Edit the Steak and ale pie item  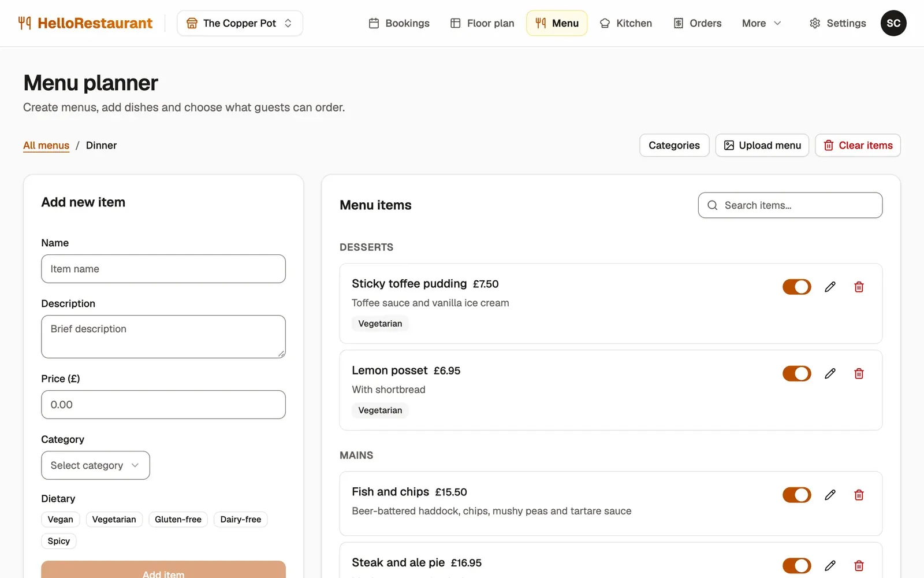point(830,565)
